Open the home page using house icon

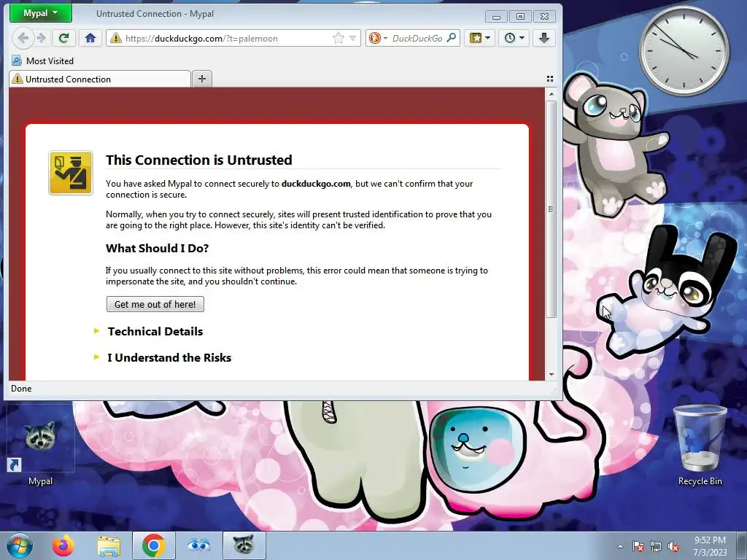(x=90, y=38)
